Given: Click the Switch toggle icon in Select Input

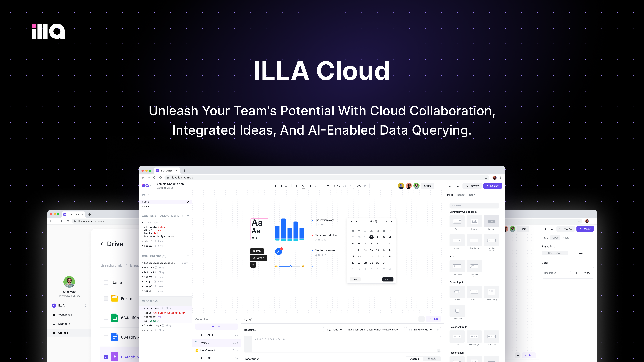Looking at the screenshot, I should tap(457, 292).
